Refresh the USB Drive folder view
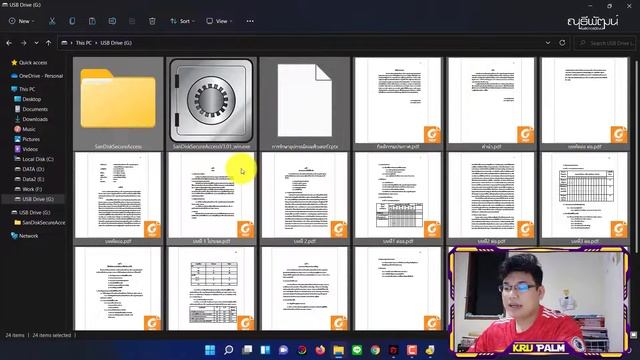Viewport: 640px width, 360px height. click(x=562, y=43)
